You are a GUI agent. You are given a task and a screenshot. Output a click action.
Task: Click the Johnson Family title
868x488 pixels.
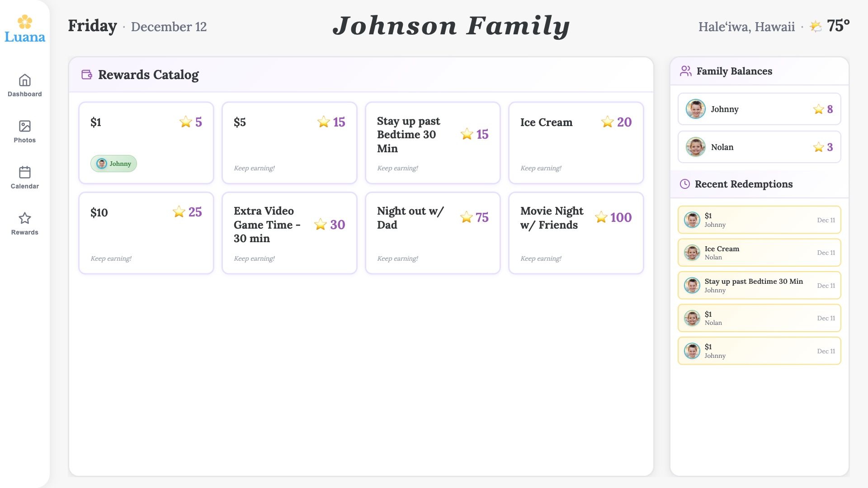pos(452,26)
